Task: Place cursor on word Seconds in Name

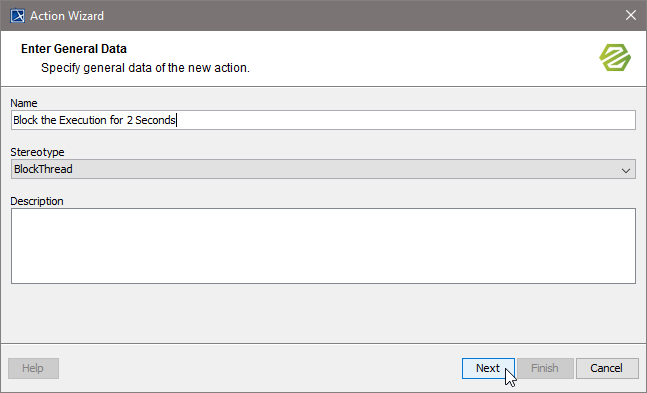Action: 155,120
